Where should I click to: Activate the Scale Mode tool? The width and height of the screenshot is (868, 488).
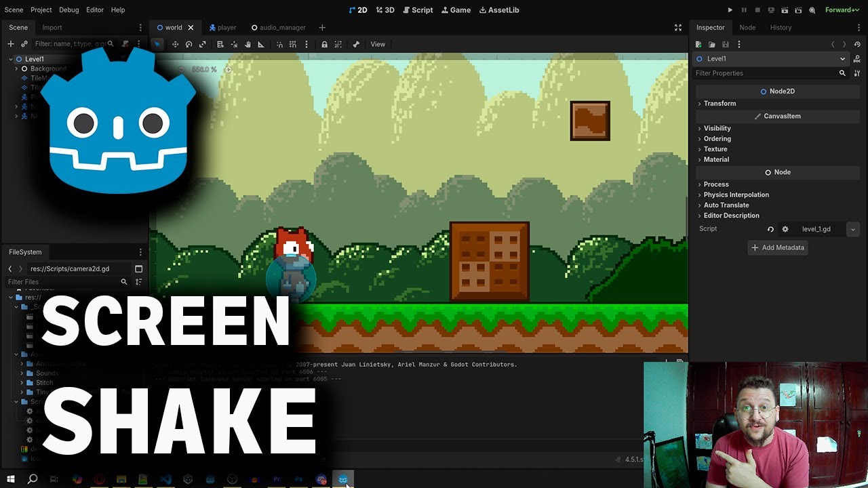[x=202, y=44]
